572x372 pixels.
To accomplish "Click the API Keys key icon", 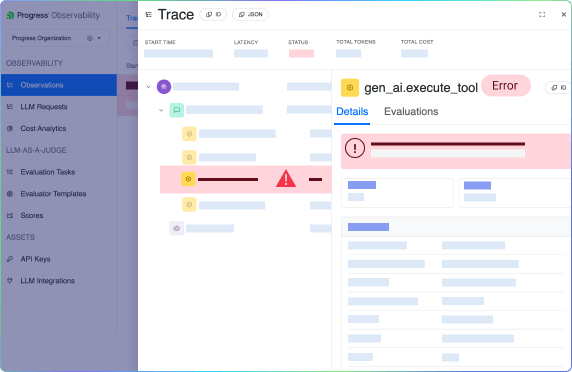I will (x=10, y=259).
